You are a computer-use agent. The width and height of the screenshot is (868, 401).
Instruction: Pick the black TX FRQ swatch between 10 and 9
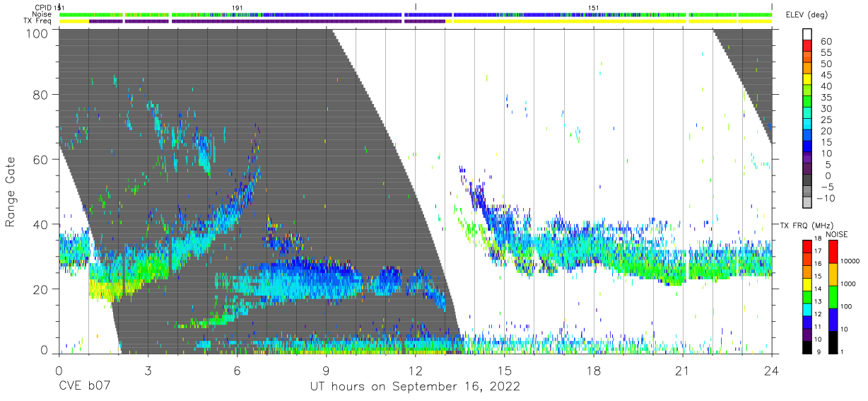tap(808, 347)
